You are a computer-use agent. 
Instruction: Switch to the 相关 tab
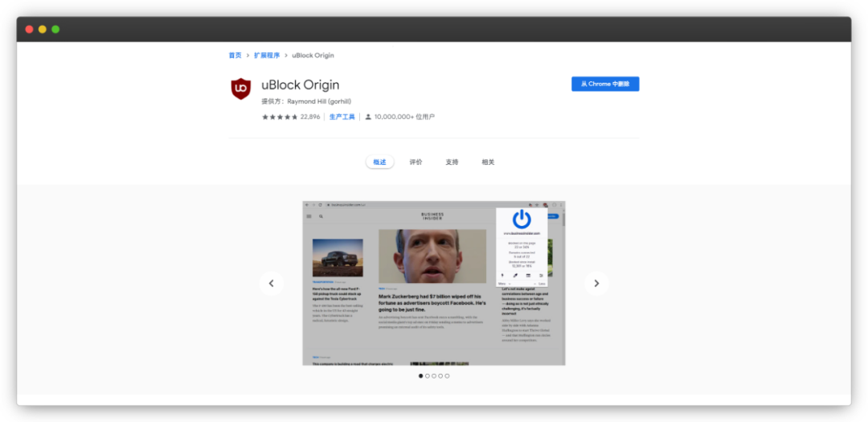488,162
